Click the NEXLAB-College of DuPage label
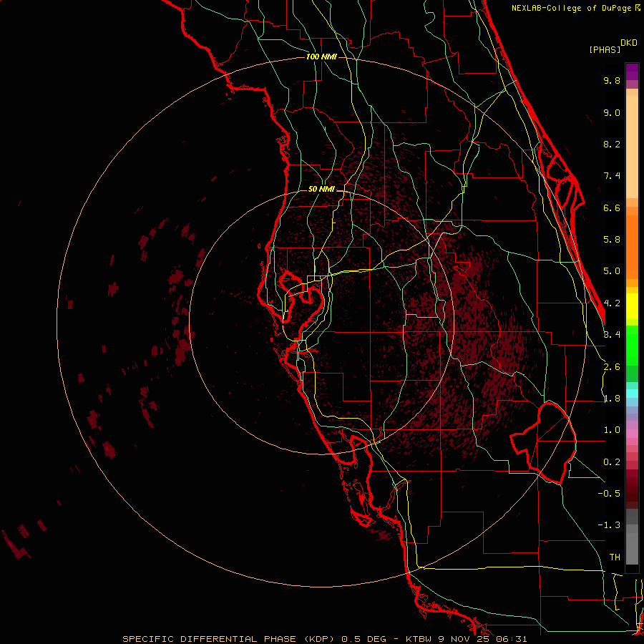 [x=572, y=8]
